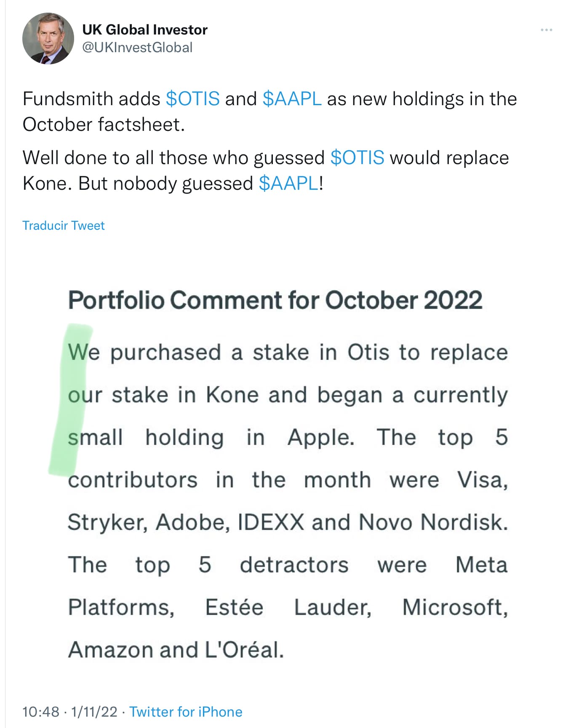Click the "Portfolio Comment for October 2022" heading
The image size is (571, 728).
275,300
